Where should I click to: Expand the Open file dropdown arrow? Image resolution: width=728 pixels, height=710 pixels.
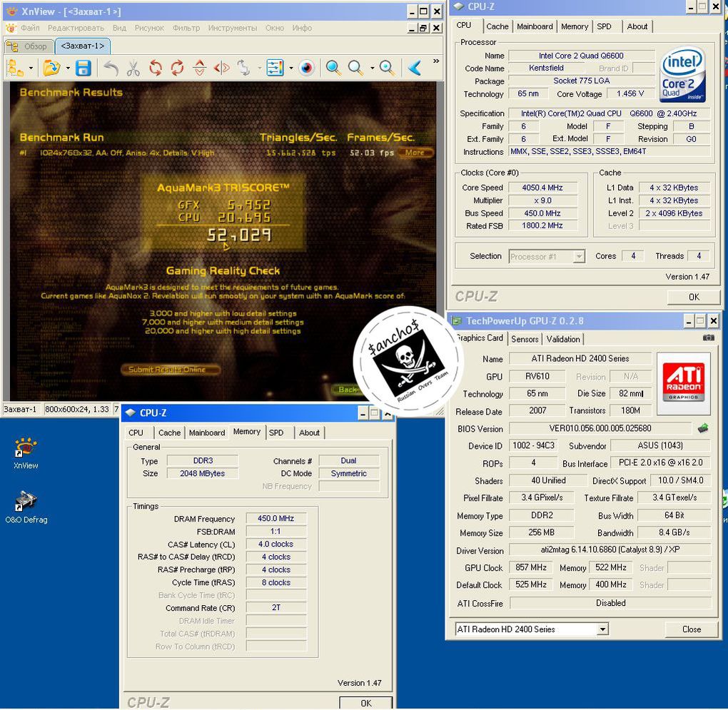click(68, 69)
